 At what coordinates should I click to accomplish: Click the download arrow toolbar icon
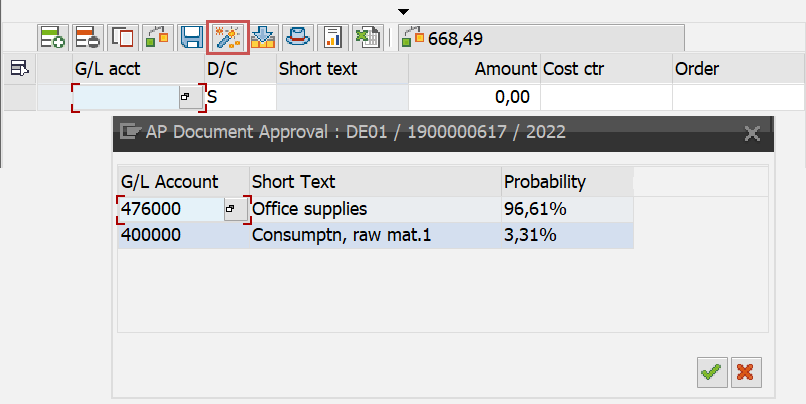[262, 38]
